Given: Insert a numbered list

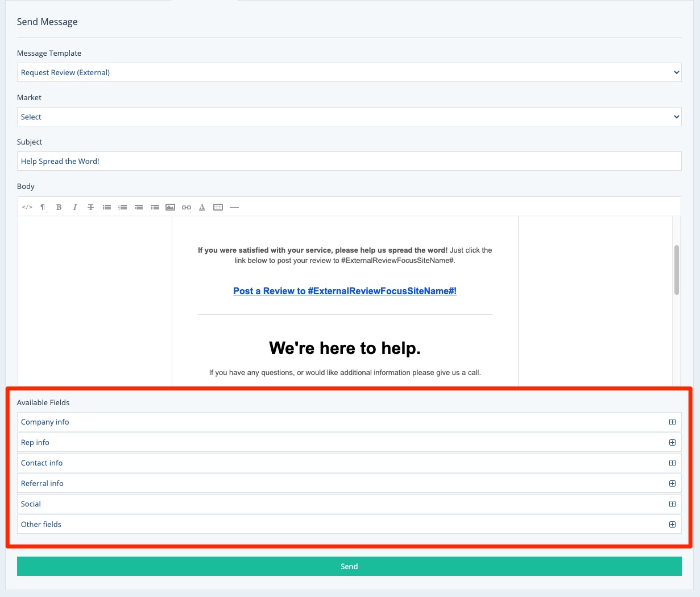Looking at the screenshot, I should click(122, 207).
